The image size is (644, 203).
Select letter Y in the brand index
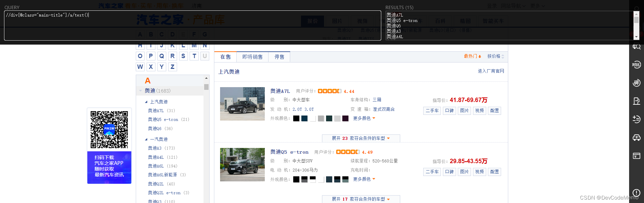pyautogui.click(x=162, y=67)
